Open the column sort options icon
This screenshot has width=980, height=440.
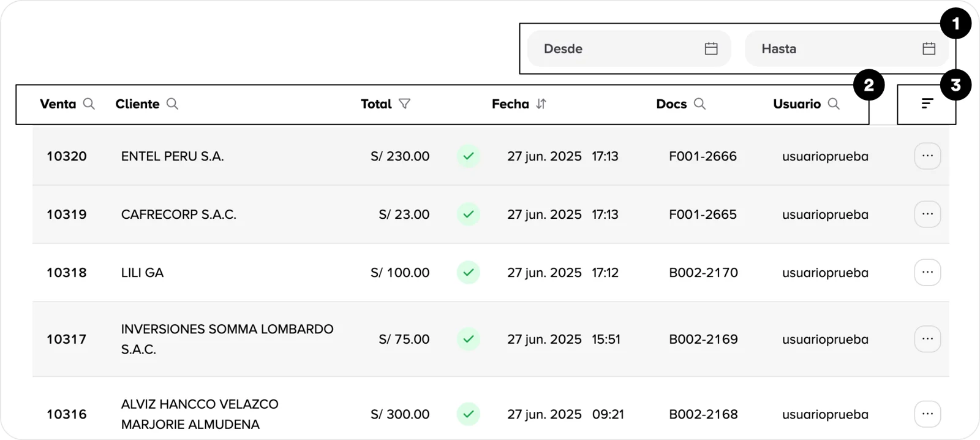927,104
